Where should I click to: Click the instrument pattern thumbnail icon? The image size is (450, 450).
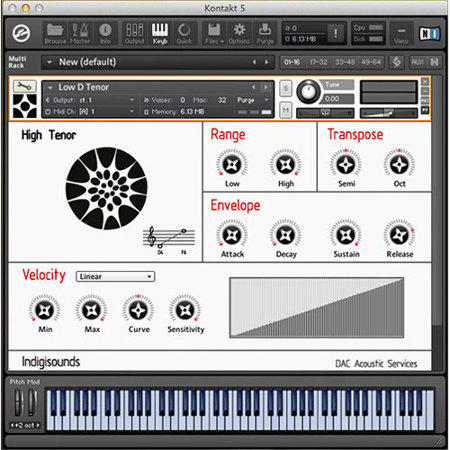(x=25, y=106)
